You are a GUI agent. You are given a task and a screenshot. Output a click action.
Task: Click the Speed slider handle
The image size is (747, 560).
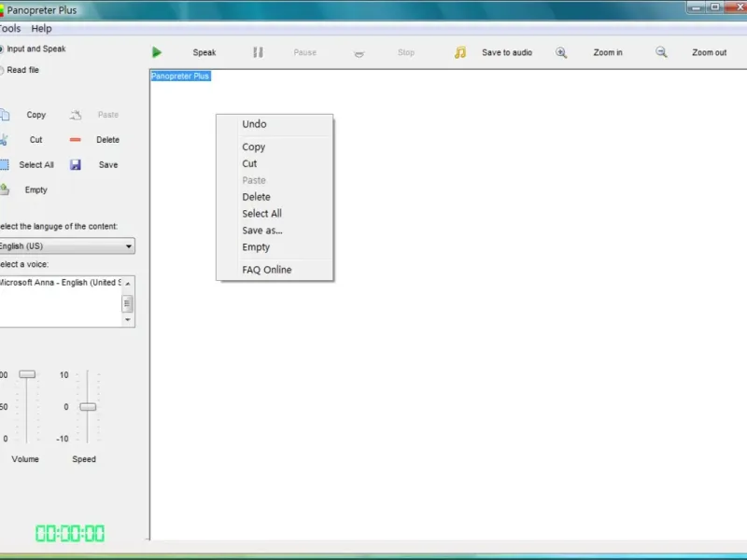click(88, 407)
